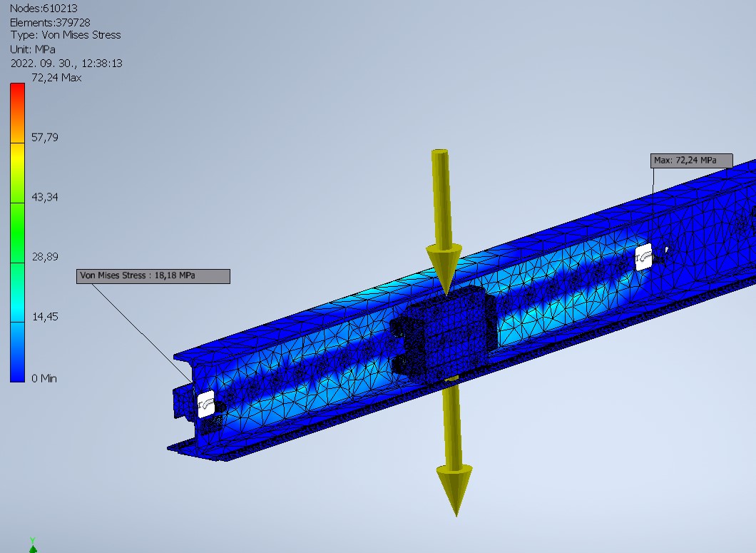The height and width of the screenshot is (553, 756).
Task: Click the "Von Mises Stress : 18,18 MPa" probe label
Action: 153,276
